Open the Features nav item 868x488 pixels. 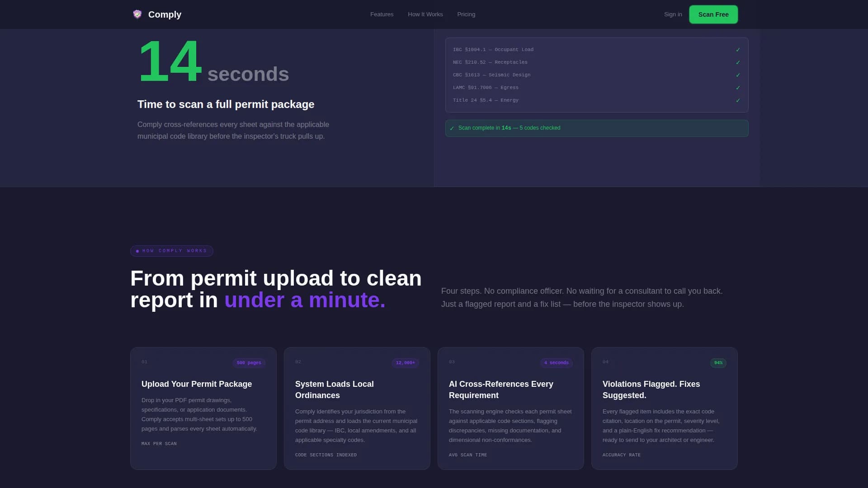tap(382, 14)
